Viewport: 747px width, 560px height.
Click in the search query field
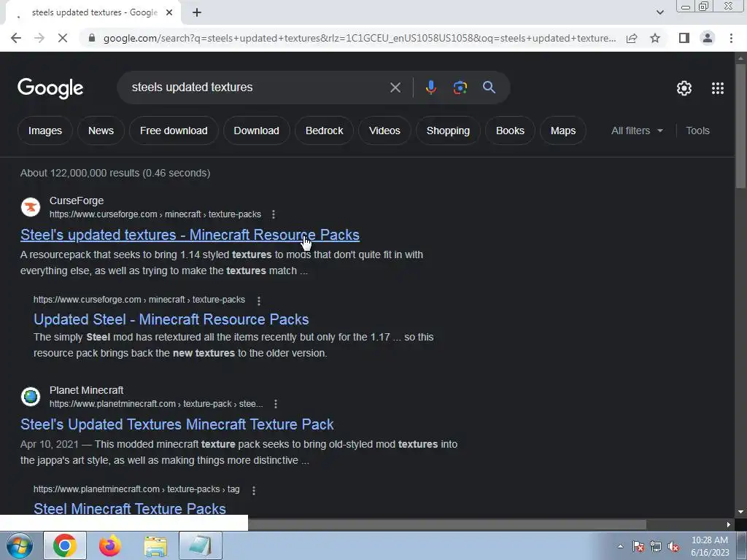[258, 87]
